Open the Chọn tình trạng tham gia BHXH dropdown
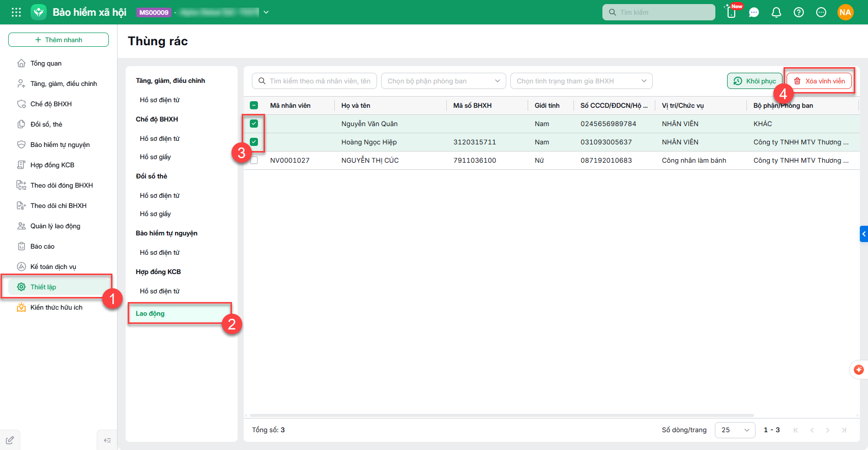 pos(582,81)
